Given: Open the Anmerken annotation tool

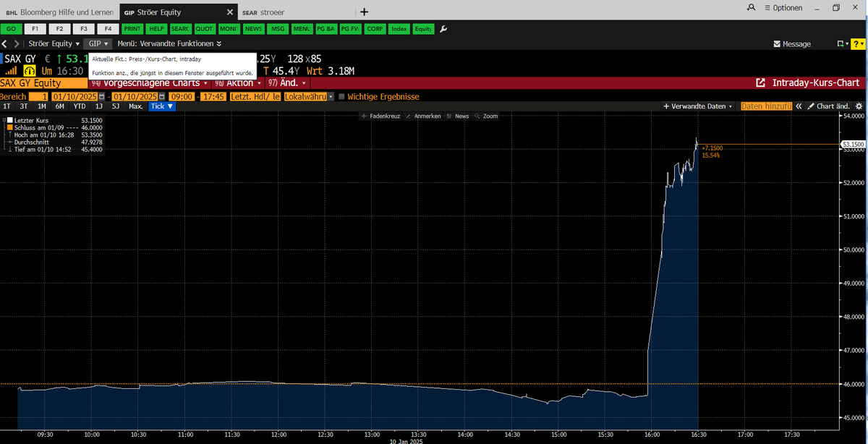Looking at the screenshot, I should coord(427,116).
